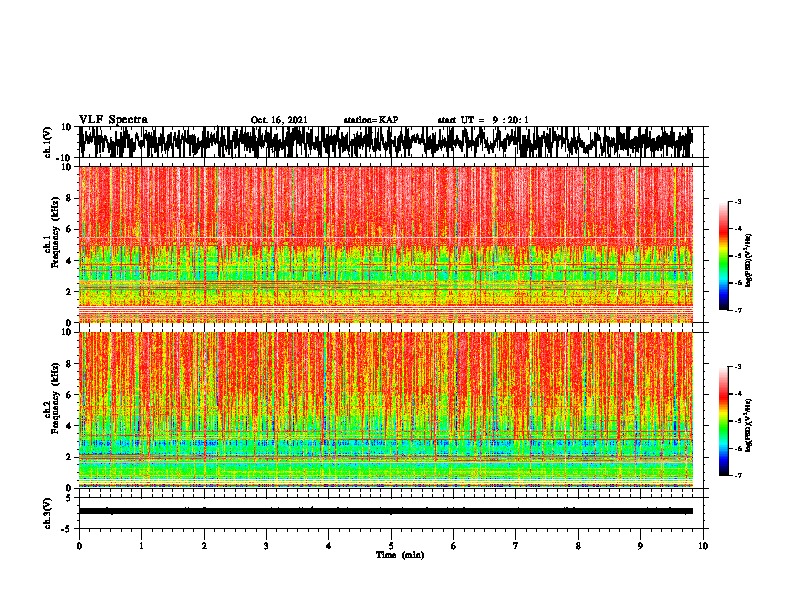792x612 pixels.
Task: Click time axis tick label "2"
Action: pos(204,546)
